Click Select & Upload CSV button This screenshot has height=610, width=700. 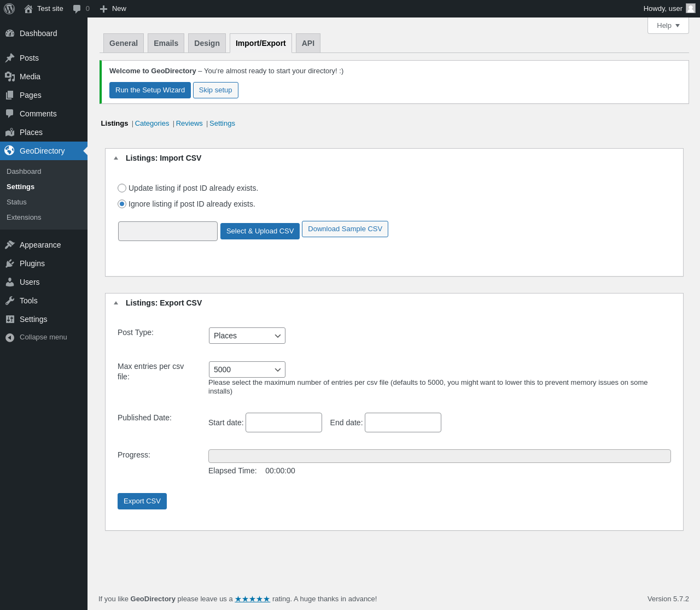pyautogui.click(x=260, y=231)
